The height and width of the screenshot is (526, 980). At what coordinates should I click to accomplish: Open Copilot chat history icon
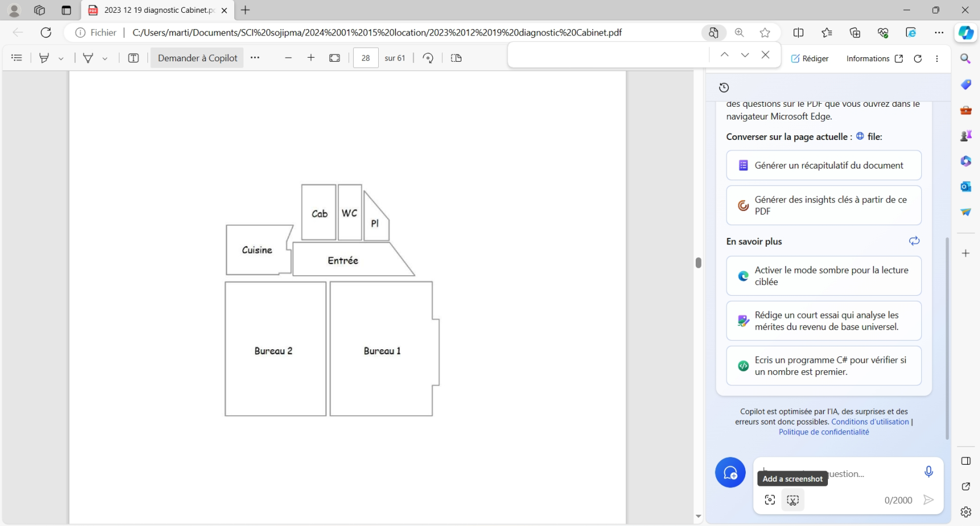click(724, 87)
